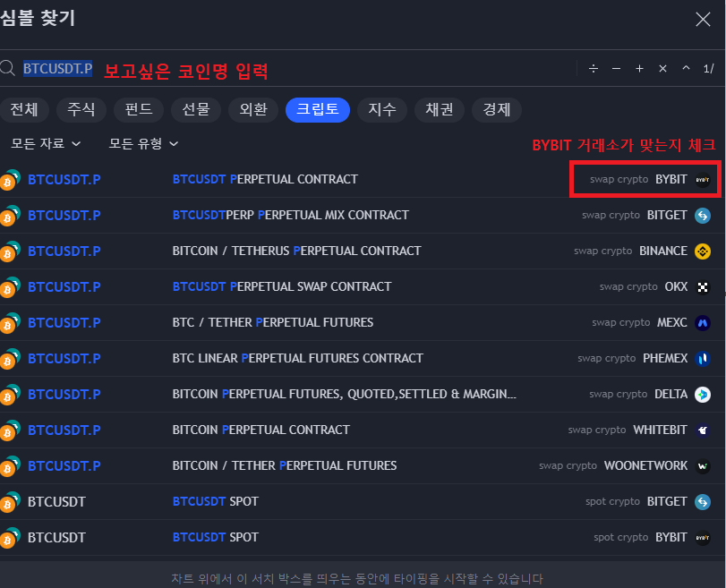
Task: Click the subtraction operator button
Action: (616, 69)
